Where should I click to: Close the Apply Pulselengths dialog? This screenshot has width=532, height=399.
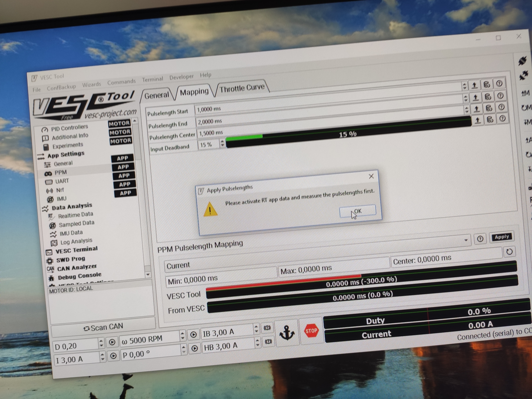point(371,176)
